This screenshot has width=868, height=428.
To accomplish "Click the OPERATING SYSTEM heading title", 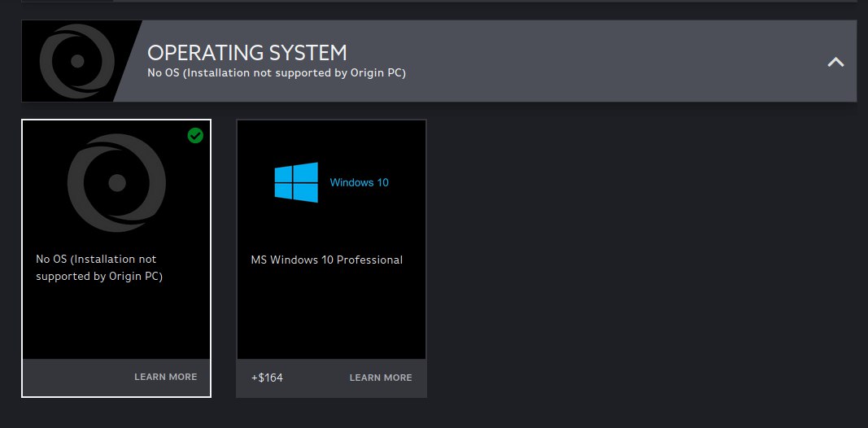I will click(x=246, y=53).
